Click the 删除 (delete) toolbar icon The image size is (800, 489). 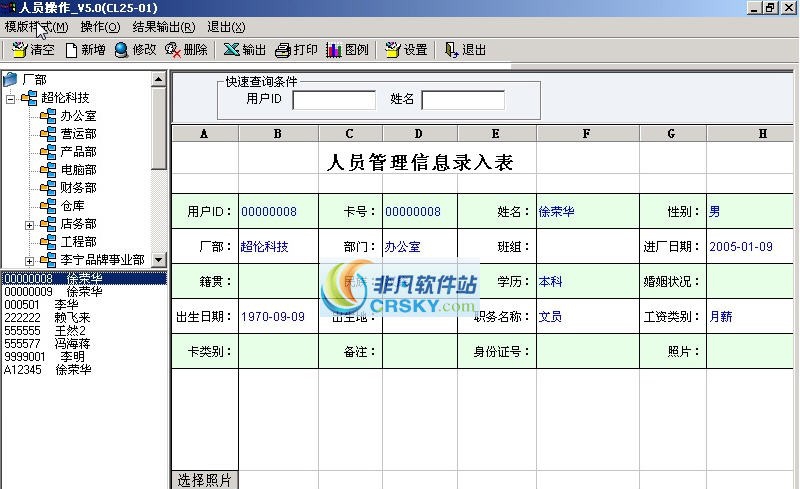tap(173, 50)
